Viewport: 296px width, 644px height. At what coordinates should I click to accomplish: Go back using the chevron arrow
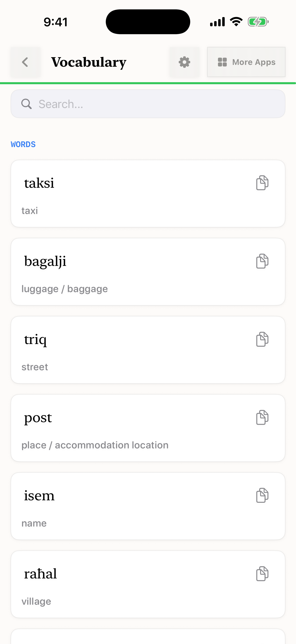point(25,62)
